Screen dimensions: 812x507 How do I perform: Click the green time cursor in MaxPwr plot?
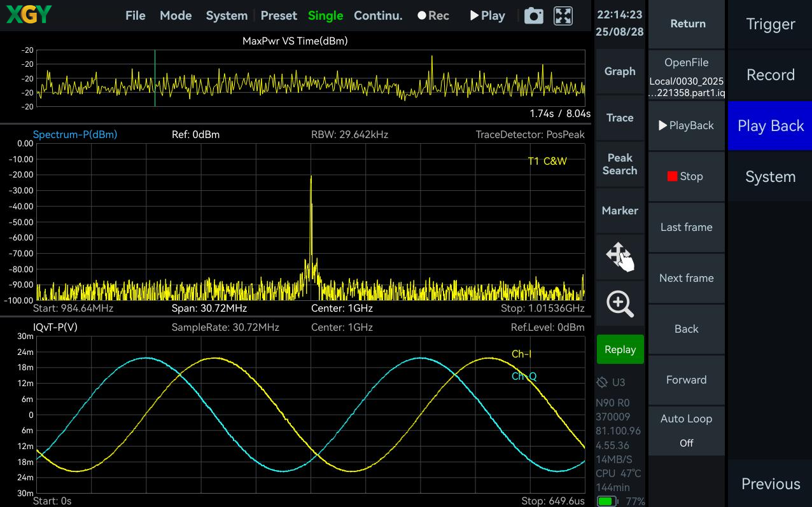tap(155, 78)
